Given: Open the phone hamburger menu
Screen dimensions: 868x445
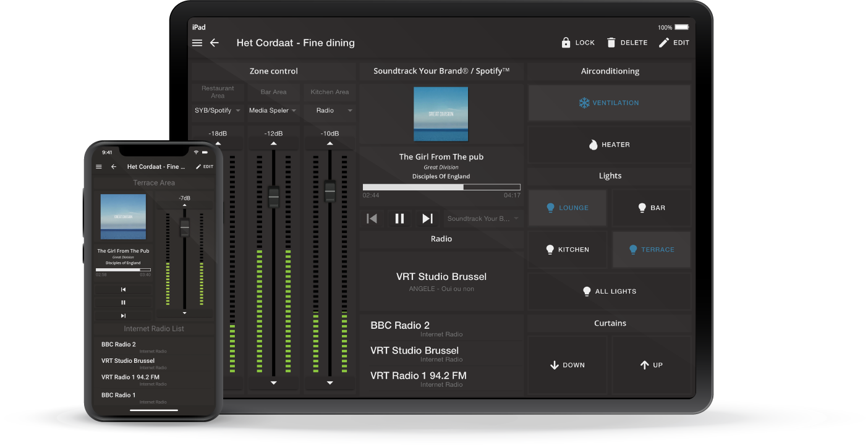Looking at the screenshot, I should point(99,167).
